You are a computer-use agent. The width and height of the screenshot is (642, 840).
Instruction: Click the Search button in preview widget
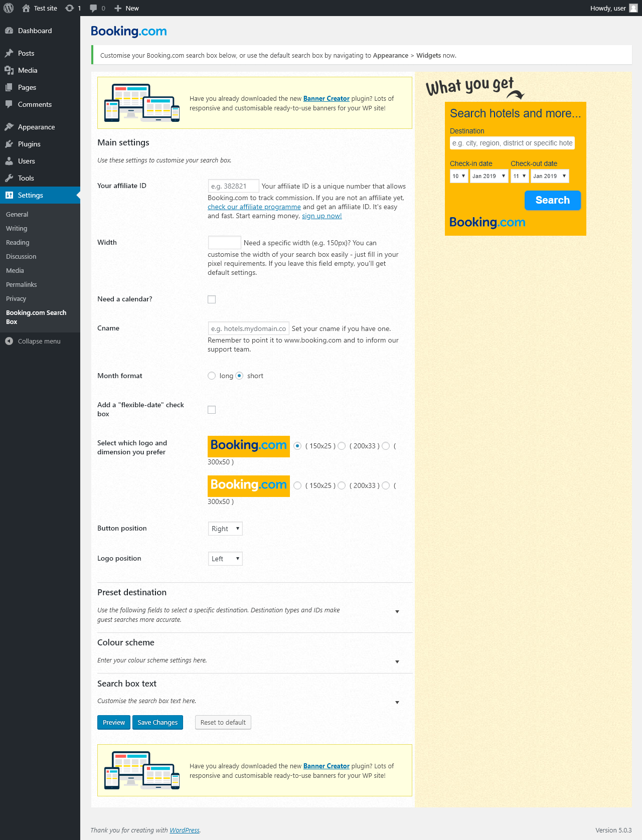coord(553,200)
